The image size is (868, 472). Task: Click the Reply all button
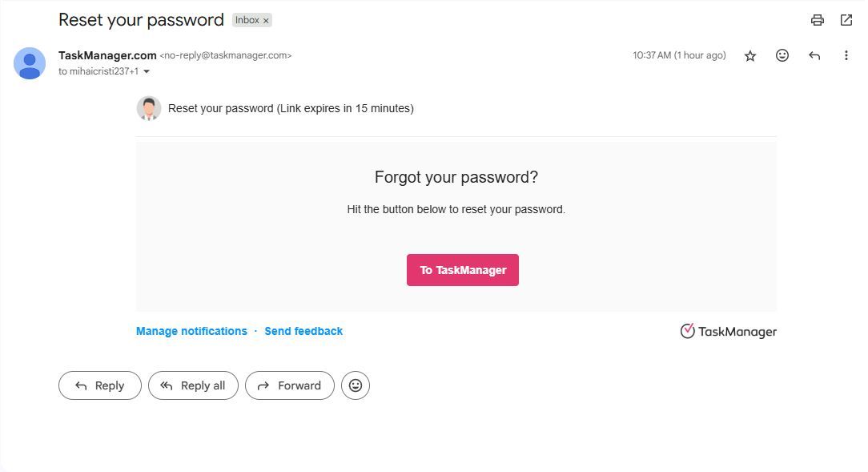tap(193, 385)
